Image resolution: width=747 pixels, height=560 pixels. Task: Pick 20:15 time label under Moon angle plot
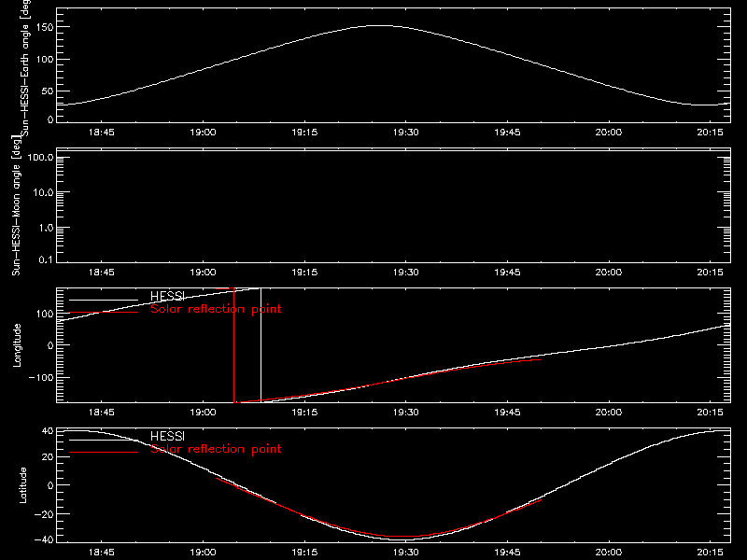pyautogui.click(x=710, y=273)
